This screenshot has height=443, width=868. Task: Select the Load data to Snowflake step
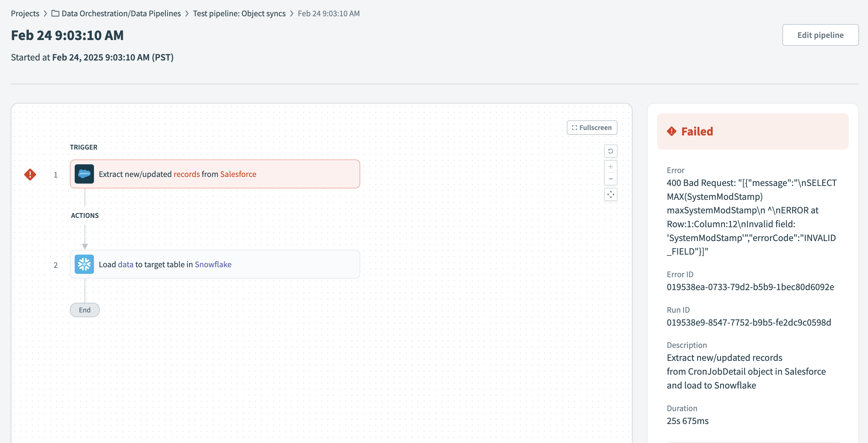point(286,264)
